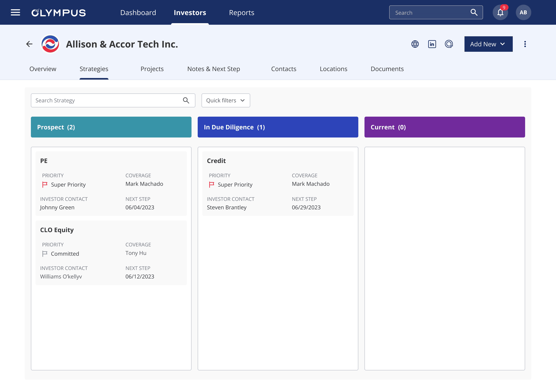Open the three-dot more options menu

click(525, 44)
